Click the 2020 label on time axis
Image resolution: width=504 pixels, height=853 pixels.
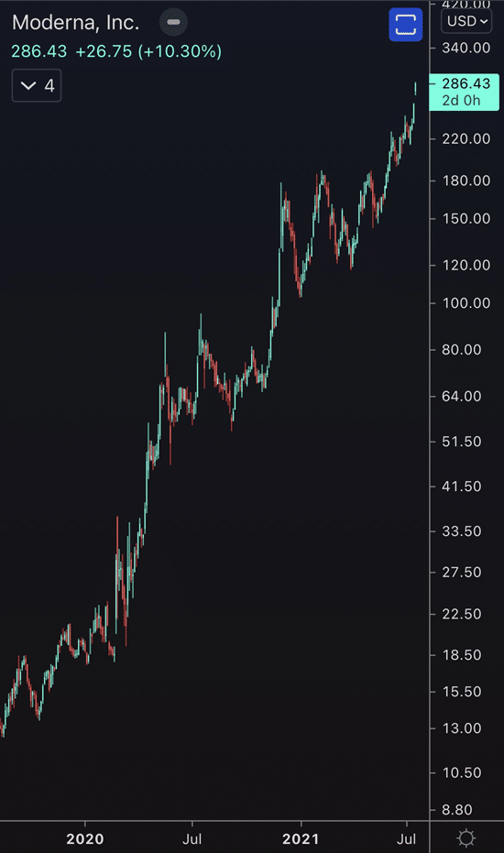click(85, 838)
